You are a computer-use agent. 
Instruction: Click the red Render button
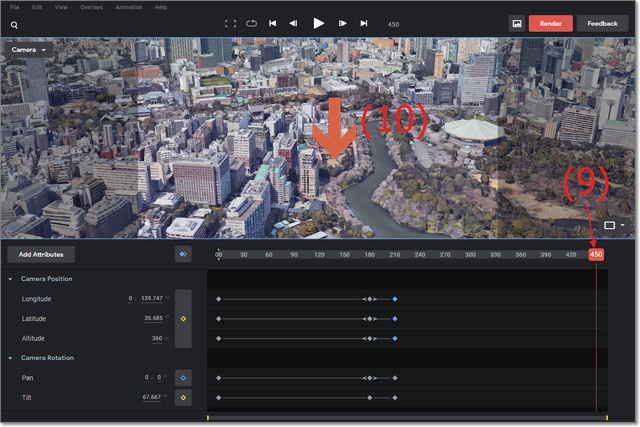coord(551,23)
